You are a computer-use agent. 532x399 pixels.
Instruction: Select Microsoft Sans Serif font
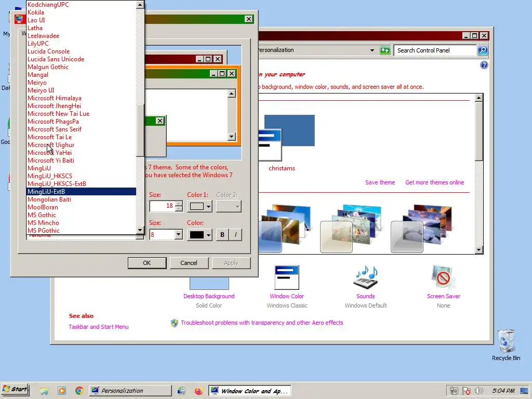coord(54,129)
